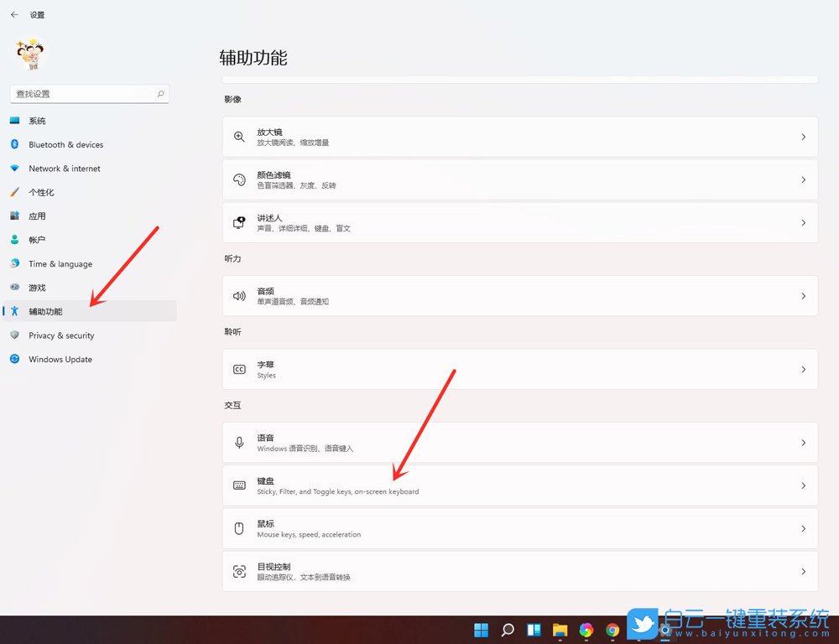Screen dimensions: 839x644
Task: Open the 系统 section in the sidebar
Action: point(37,121)
